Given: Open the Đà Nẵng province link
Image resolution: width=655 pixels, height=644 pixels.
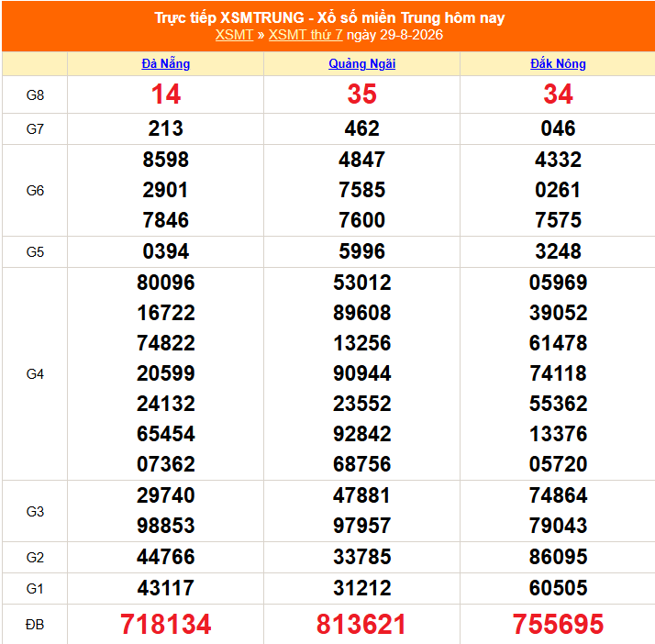Looking at the screenshot, I should click(166, 64).
